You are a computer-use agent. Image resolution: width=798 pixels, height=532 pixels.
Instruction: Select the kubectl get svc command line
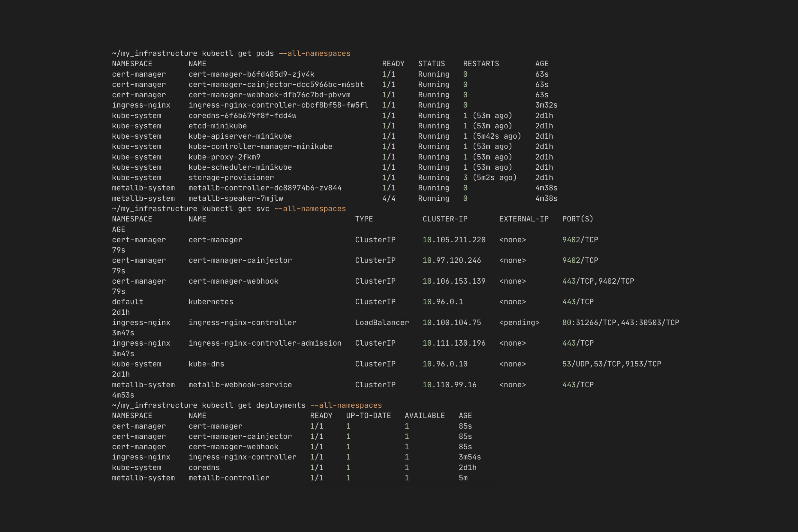pos(229,208)
